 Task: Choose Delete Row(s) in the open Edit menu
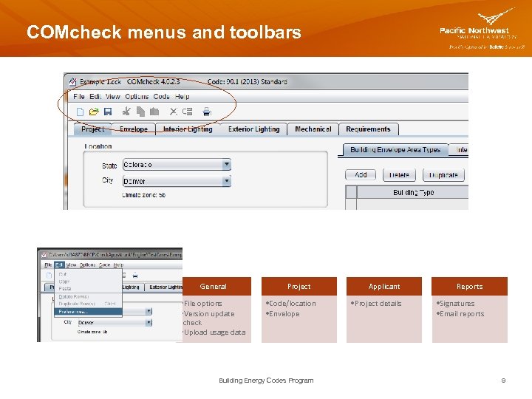click(88, 296)
